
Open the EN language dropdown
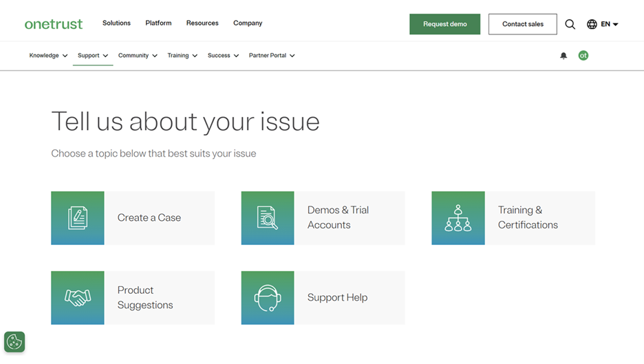pyautogui.click(x=603, y=24)
